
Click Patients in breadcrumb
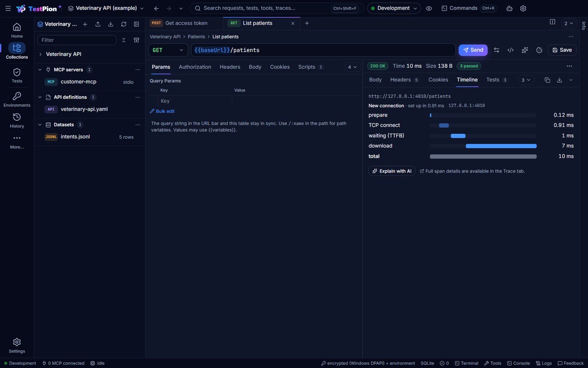196,37
